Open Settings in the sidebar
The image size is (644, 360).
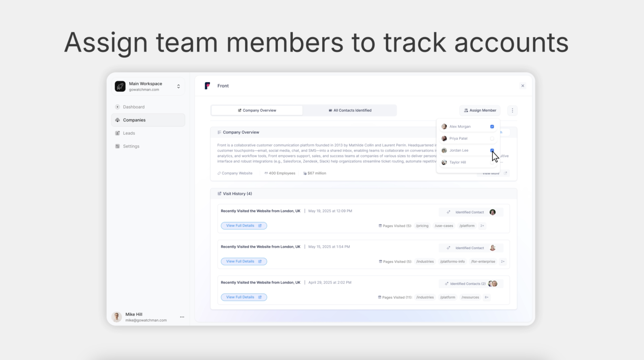click(148, 146)
